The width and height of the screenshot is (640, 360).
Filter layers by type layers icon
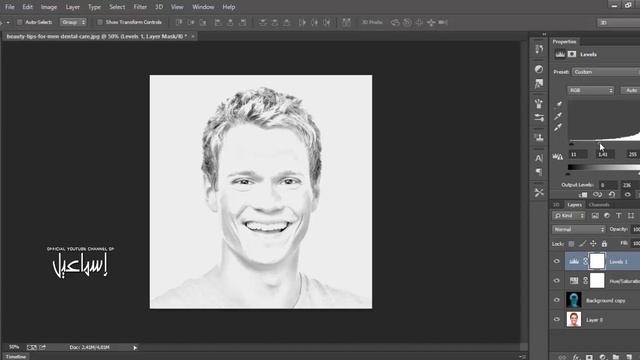pos(619,216)
